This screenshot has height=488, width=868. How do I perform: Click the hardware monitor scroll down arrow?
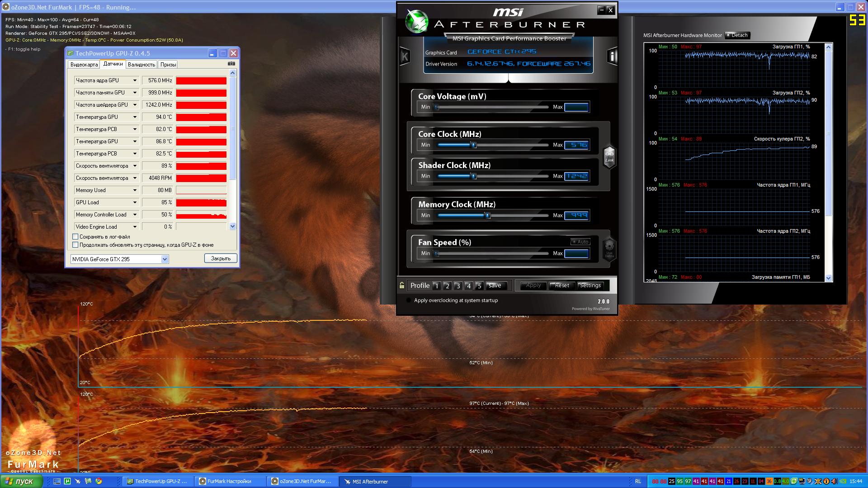click(x=829, y=278)
